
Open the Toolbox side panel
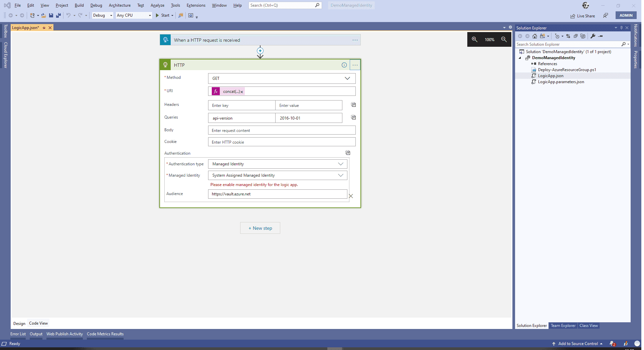(5, 31)
